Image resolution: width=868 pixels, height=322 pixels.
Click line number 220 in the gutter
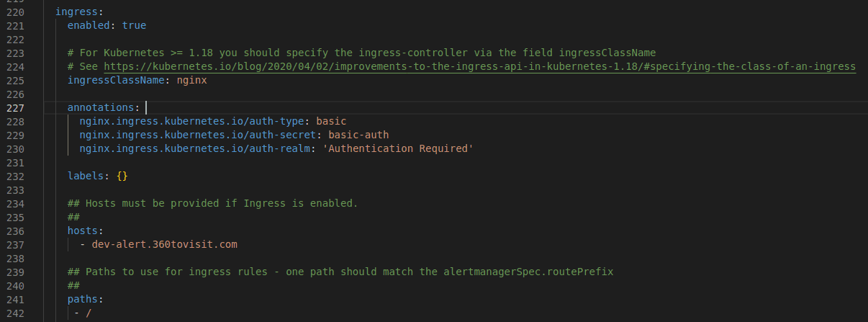[x=14, y=12]
